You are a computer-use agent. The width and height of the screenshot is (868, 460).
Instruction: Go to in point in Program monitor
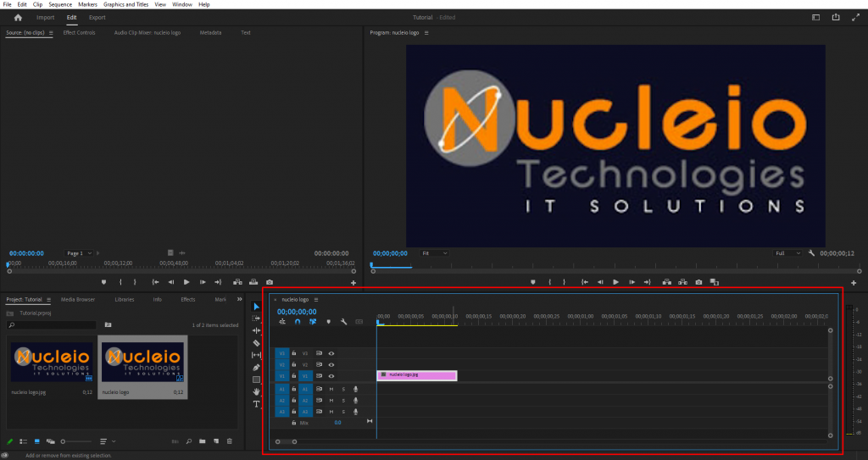pyautogui.click(x=585, y=282)
